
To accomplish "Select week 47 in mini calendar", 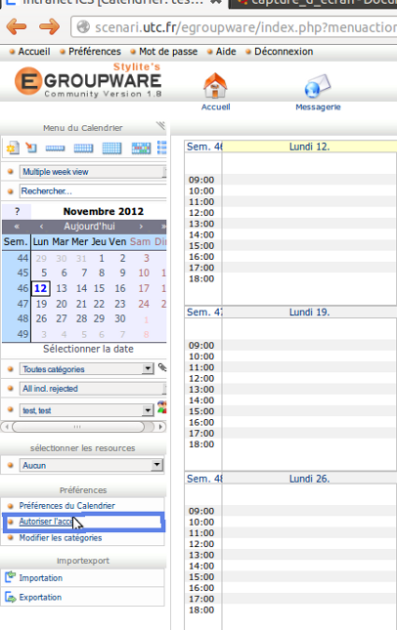I will 23,304.
